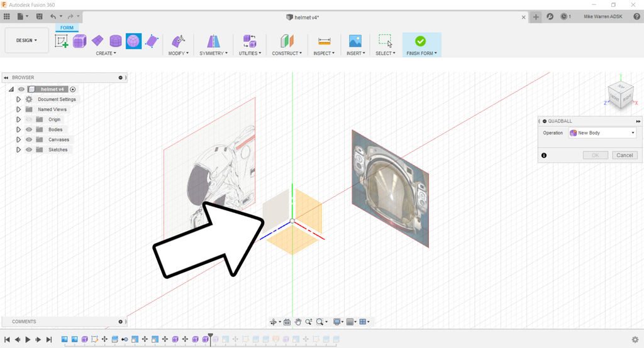Viewport: 644px width, 348px height.
Task: Open the data panel grid icon
Action: click(x=6, y=16)
